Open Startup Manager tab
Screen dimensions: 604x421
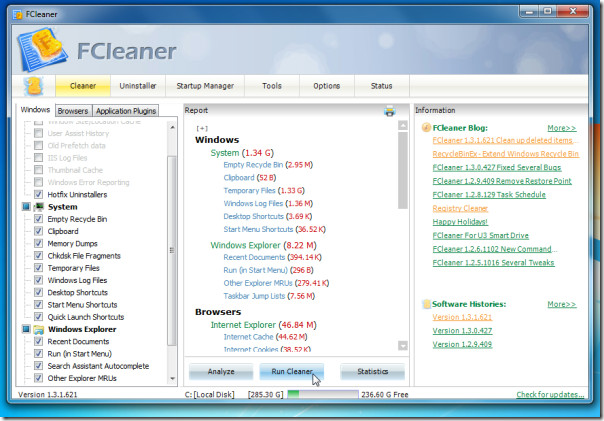(205, 86)
